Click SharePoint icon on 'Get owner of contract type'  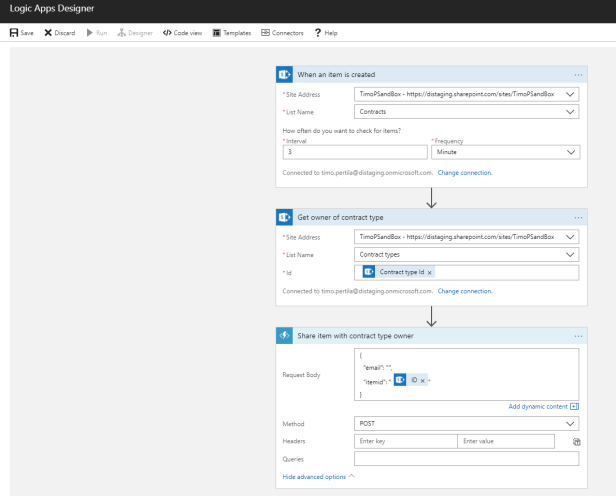(x=285, y=217)
